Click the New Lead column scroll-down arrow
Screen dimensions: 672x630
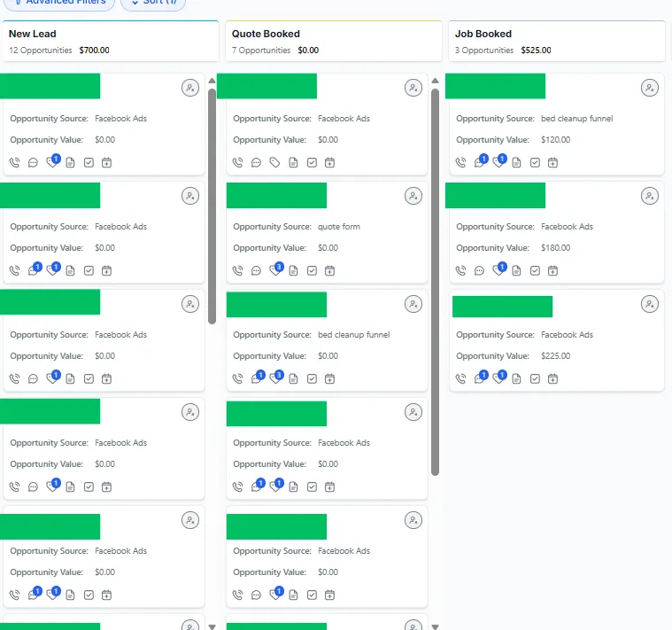212,627
